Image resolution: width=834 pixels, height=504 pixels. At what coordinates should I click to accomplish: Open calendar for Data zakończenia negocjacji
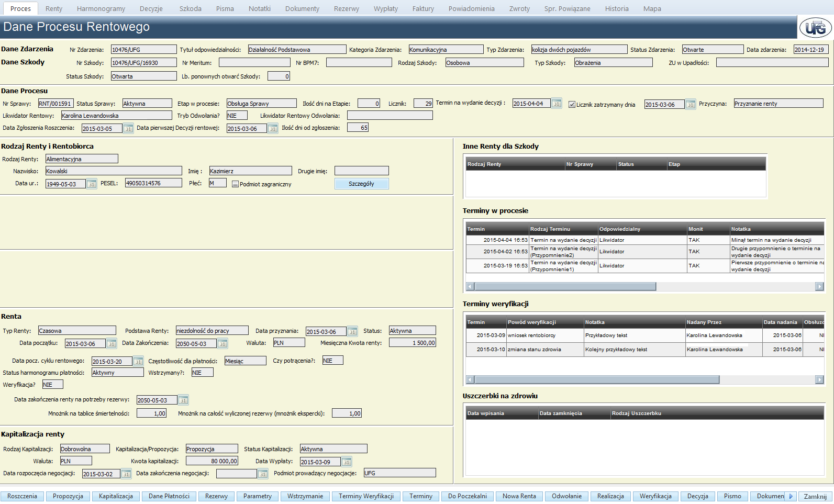click(x=263, y=474)
